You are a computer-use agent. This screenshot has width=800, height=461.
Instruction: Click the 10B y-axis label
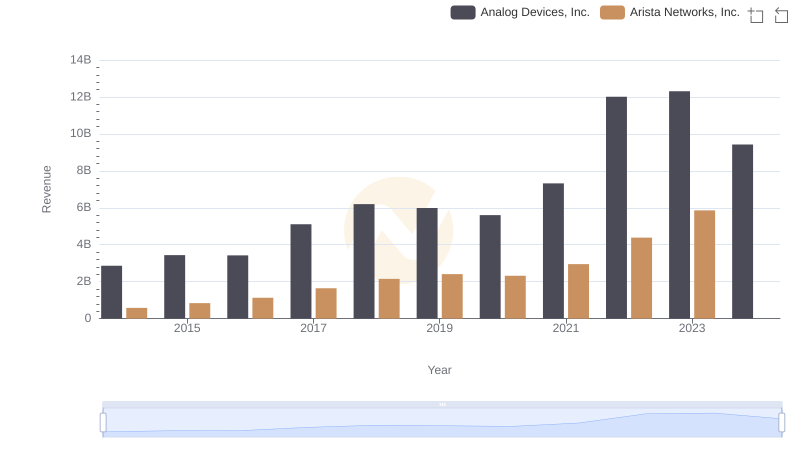(x=81, y=134)
